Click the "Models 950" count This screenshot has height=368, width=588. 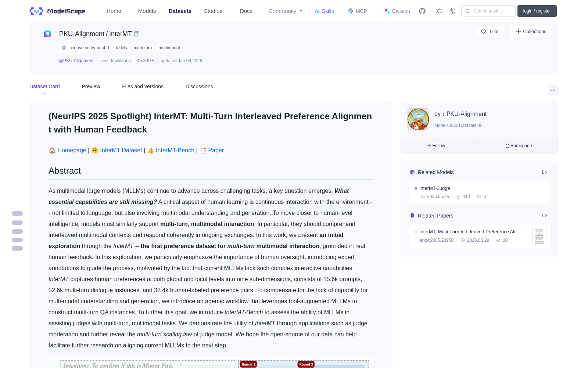(x=446, y=125)
